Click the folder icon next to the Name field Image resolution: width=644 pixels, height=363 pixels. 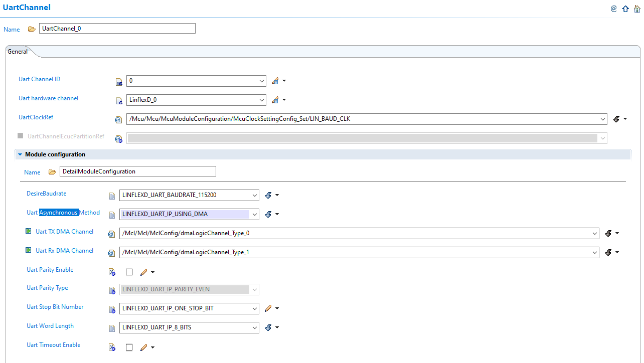click(32, 29)
